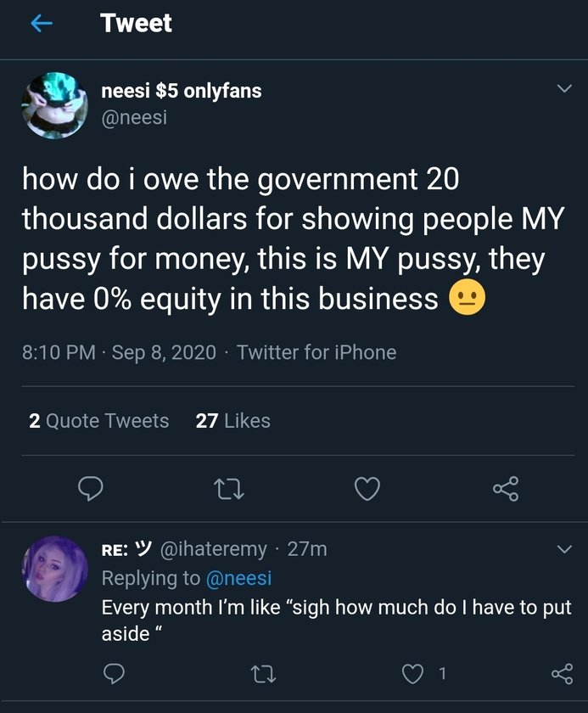View the 27 Likes list
This screenshot has width=588, height=713.
(x=232, y=421)
